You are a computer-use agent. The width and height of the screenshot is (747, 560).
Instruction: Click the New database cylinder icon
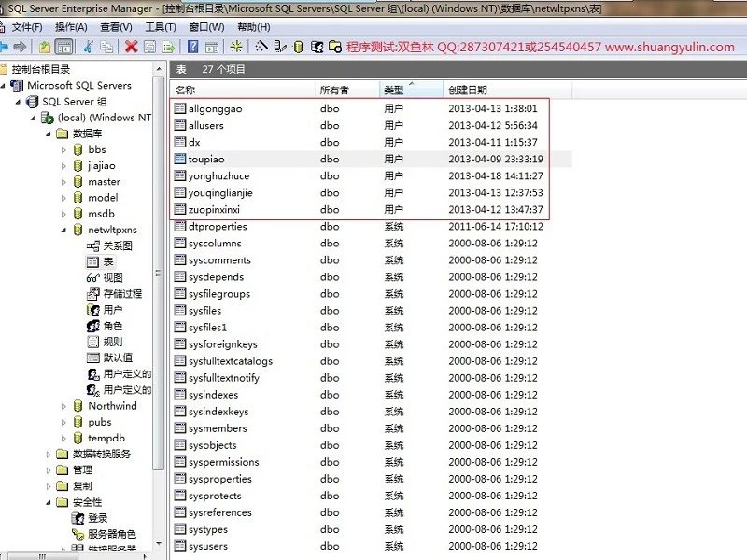click(x=298, y=47)
